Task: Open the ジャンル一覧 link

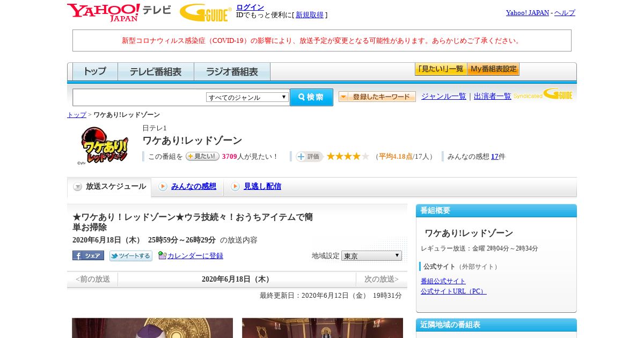Action: pyautogui.click(x=444, y=97)
